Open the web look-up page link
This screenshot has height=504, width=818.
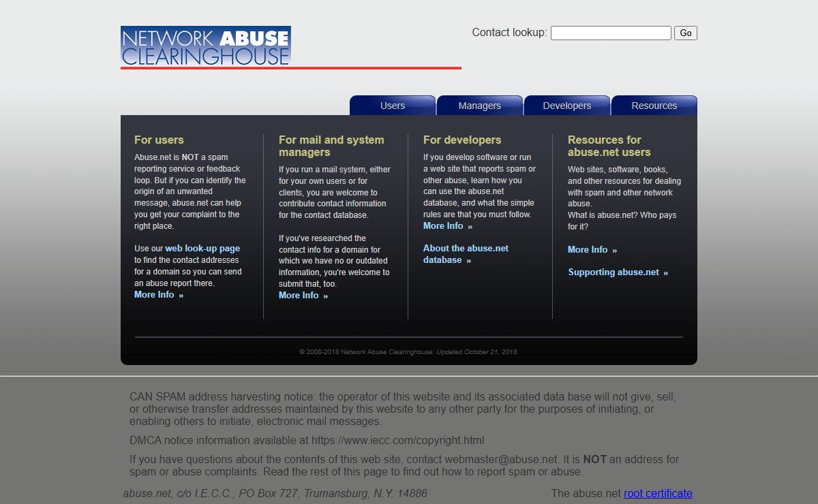coord(202,249)
